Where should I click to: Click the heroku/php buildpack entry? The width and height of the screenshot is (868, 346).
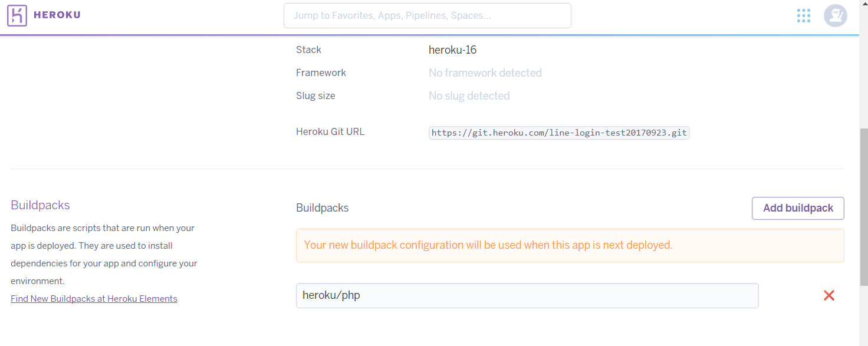coord(527,295)
